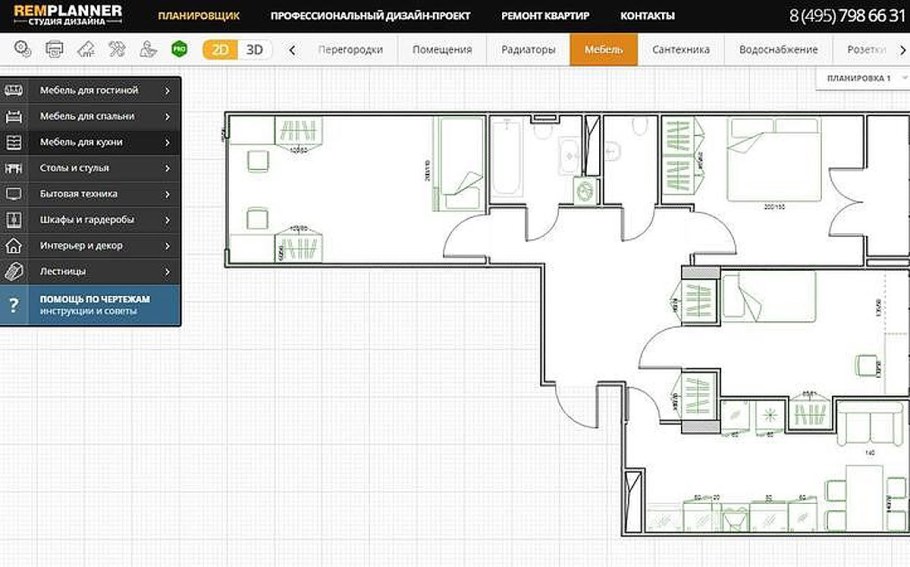
Task: Click the TV icon for Бытовая техника
Action: 14,194
